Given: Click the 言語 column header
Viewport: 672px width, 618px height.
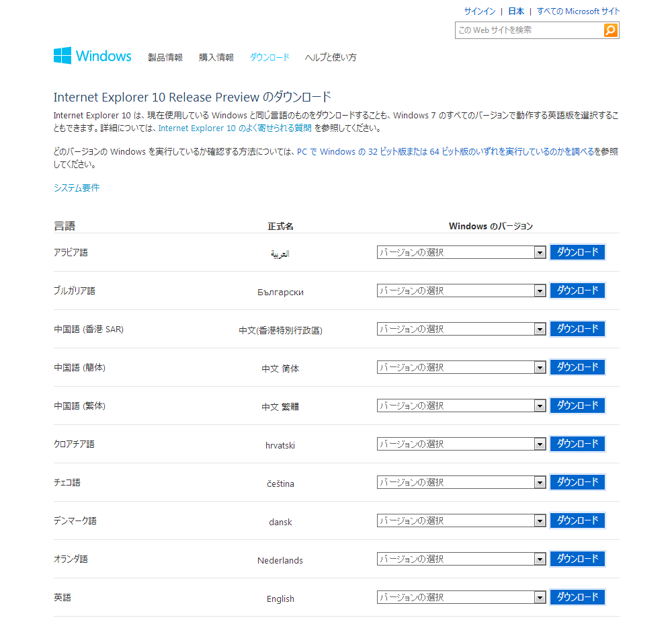Looking at the screenshot, I should pyautogui.click(x=65, y=226).
